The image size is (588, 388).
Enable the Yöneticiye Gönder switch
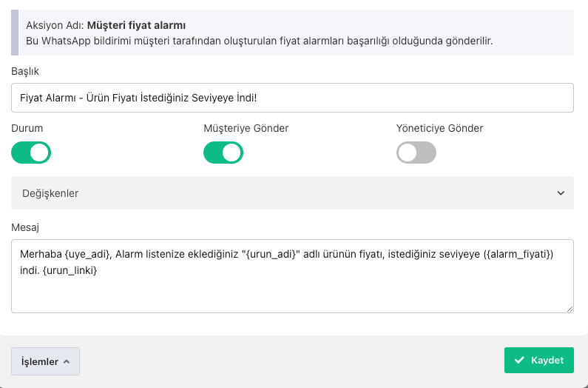click(x=416, y=153)
